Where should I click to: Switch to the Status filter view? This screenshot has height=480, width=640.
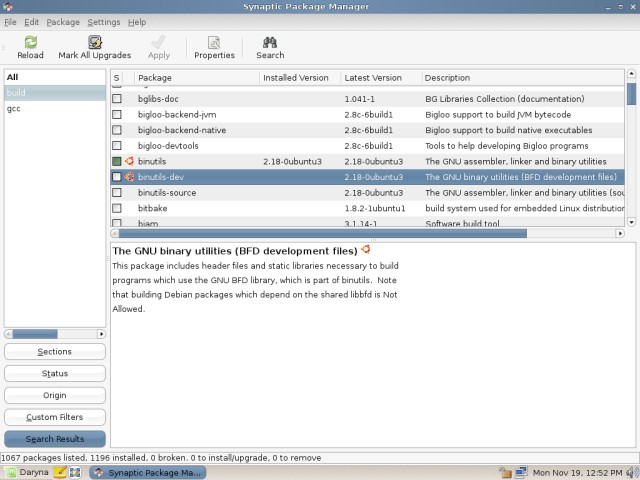click(x=55, y=373)
